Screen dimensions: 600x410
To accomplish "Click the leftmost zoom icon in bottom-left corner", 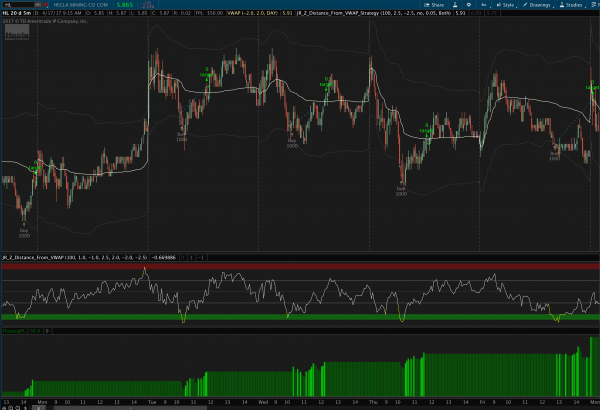I will coord(4,408).
